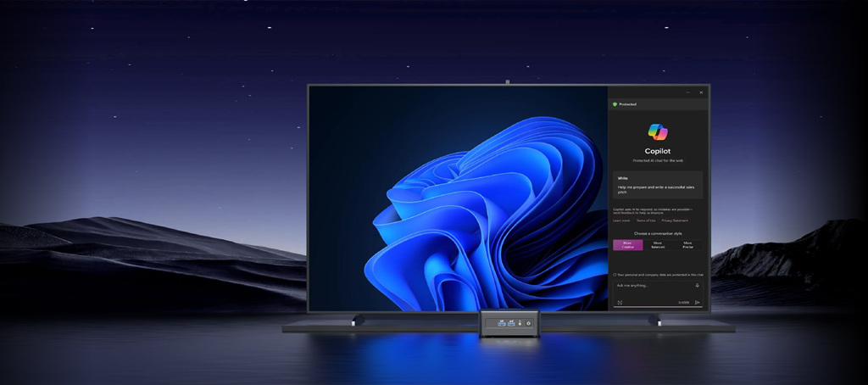Click the Copilot logo icon
868x385 pixels.
pos(658,132)
